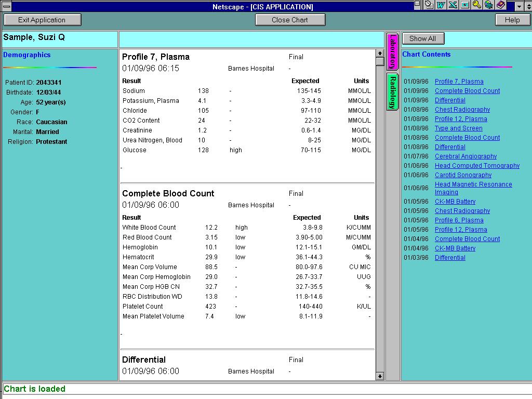
Task: Click the Demographics heading
Action: [27, 55]
